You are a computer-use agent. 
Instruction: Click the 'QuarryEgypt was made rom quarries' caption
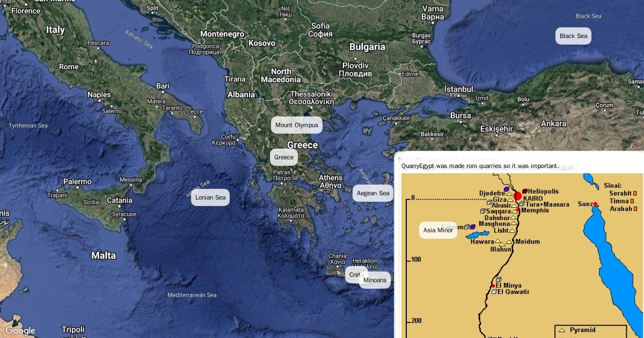coord(480,166)
